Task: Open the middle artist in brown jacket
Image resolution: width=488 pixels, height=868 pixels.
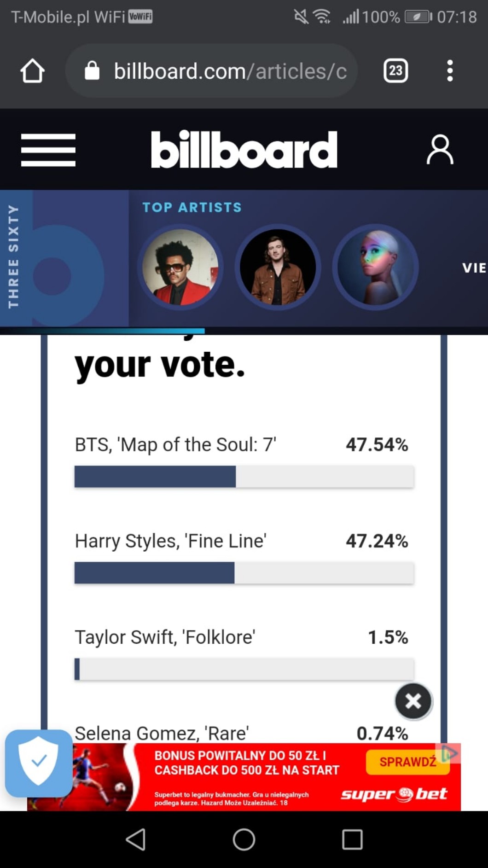Action: click(278, 267)
